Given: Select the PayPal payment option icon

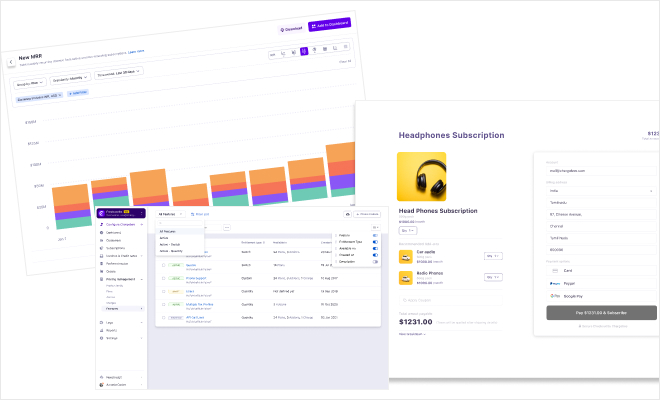Looking at the screenshot, I should [x=553, y=283].
